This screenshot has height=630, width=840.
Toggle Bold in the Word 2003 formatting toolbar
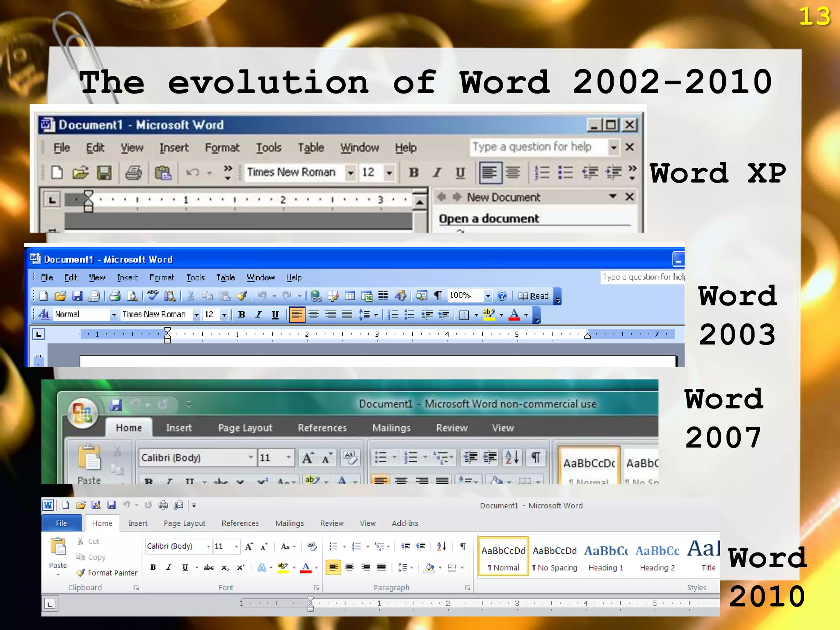coord(242,315)
